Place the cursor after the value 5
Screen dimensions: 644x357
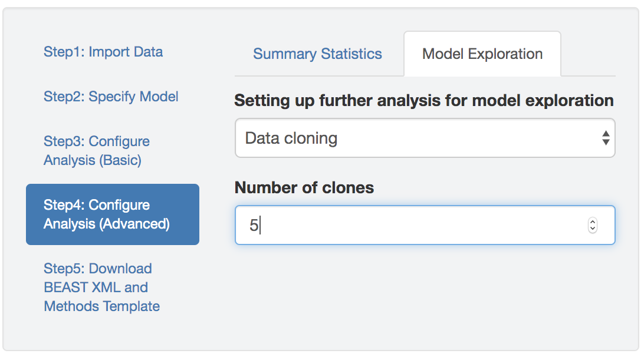point(260,226)
